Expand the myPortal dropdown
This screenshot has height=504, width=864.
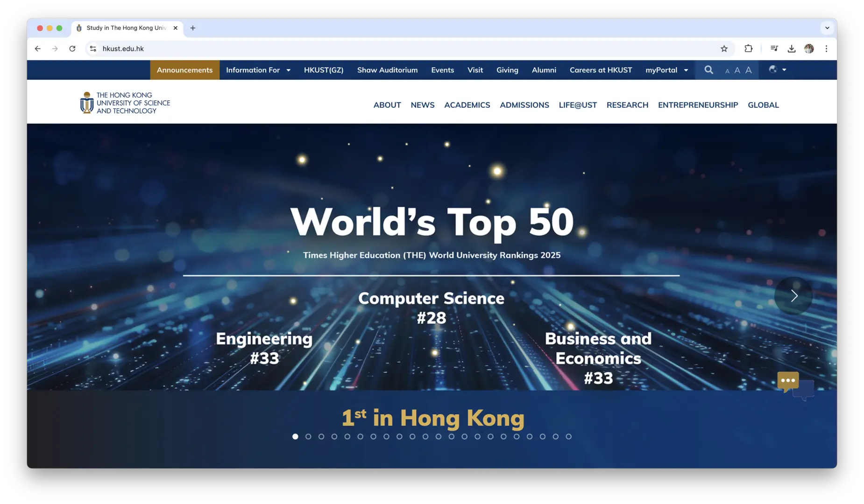pos(667,70)
